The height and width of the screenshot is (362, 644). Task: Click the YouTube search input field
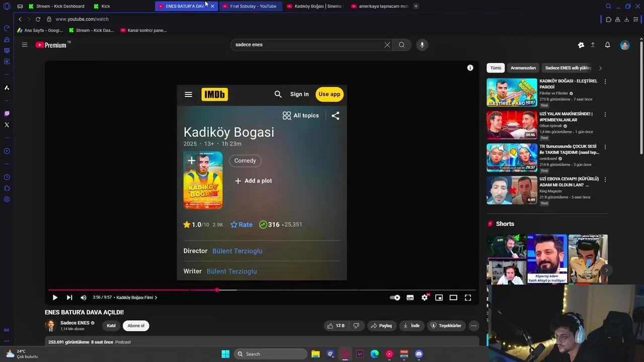pos(307,45)
